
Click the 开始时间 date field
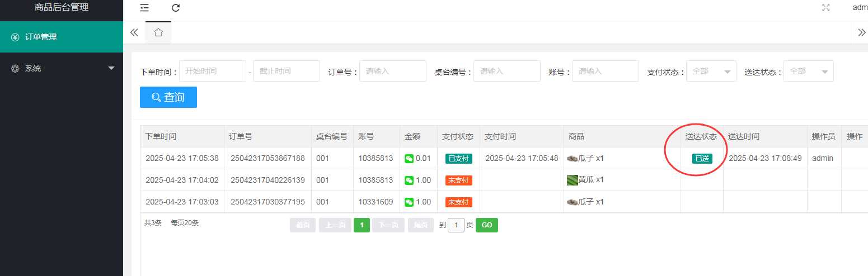(x=212, y=71)
